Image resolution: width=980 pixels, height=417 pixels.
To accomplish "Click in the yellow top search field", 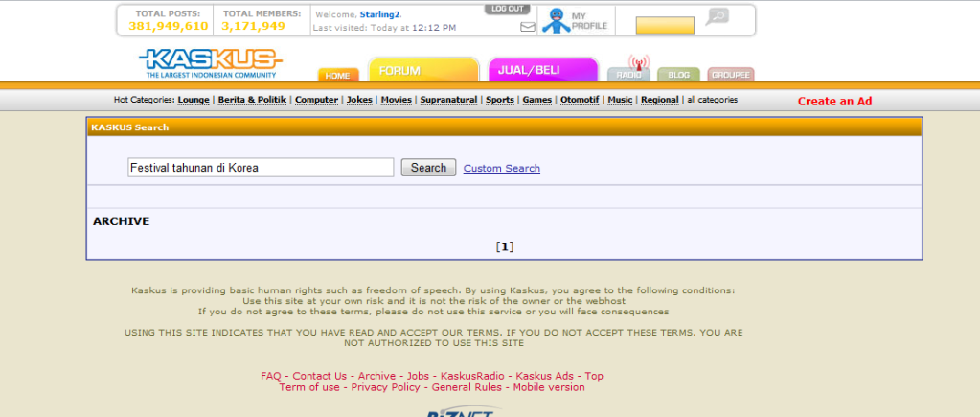I will [x=665, y=25].
